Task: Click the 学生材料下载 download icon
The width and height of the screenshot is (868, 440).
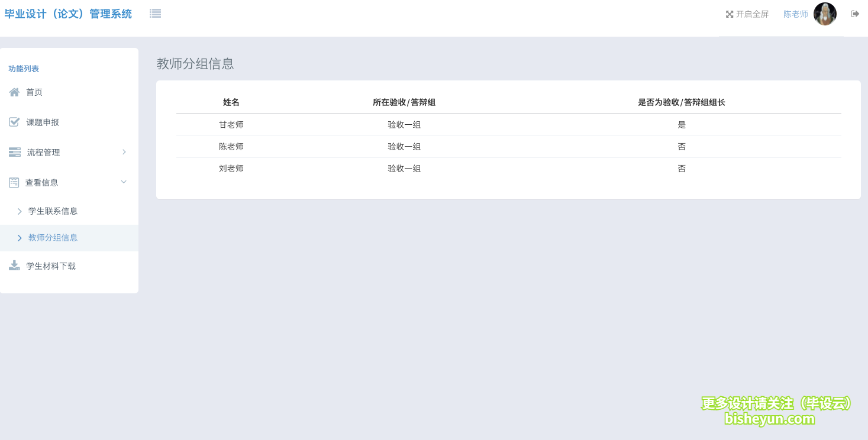Action: tap(14, 266)
